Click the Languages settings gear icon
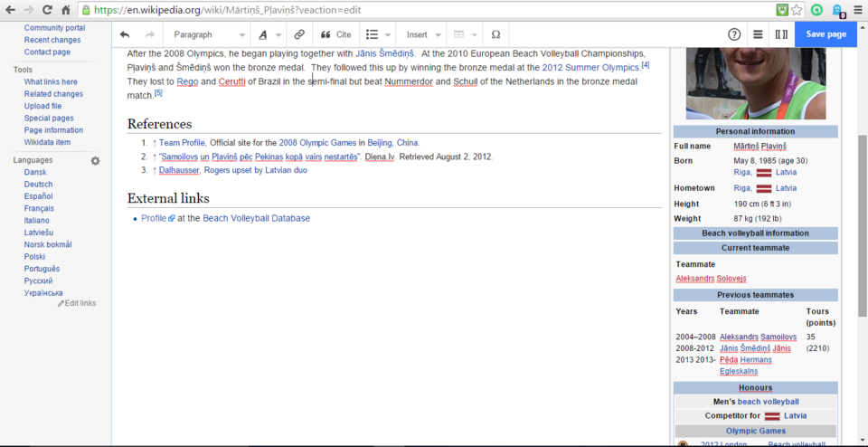This screenshot has height=447, width=868. click(x=95, y=161)
